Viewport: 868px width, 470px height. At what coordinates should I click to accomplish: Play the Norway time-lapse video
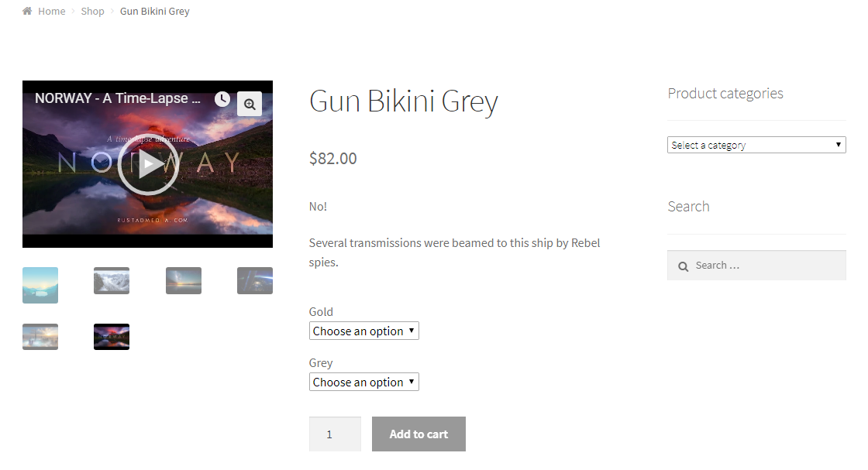tap(148, 164)
